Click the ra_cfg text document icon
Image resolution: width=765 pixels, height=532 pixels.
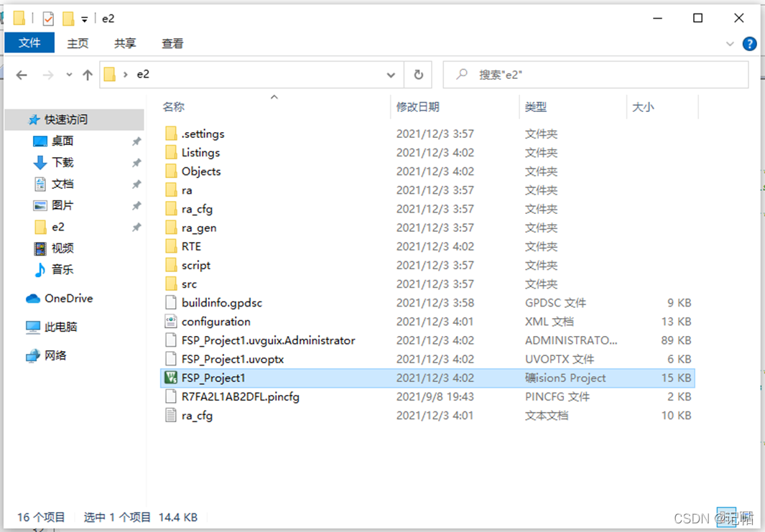[171, 416]
